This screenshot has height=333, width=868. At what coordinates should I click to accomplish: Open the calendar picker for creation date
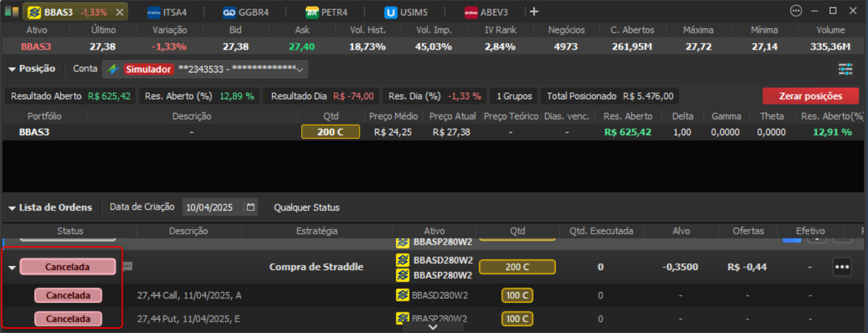point(250,208)
